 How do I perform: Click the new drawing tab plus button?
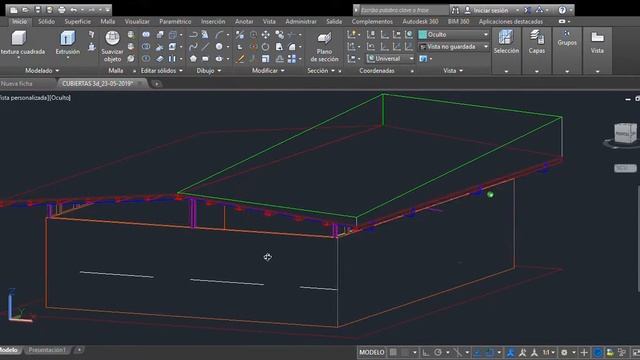pos(156,84)
